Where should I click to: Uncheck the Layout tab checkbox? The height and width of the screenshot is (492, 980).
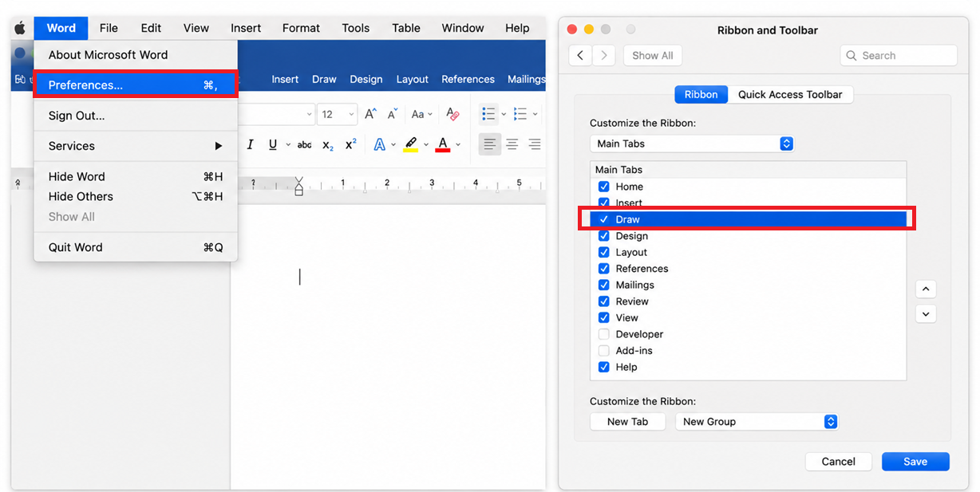604,252
